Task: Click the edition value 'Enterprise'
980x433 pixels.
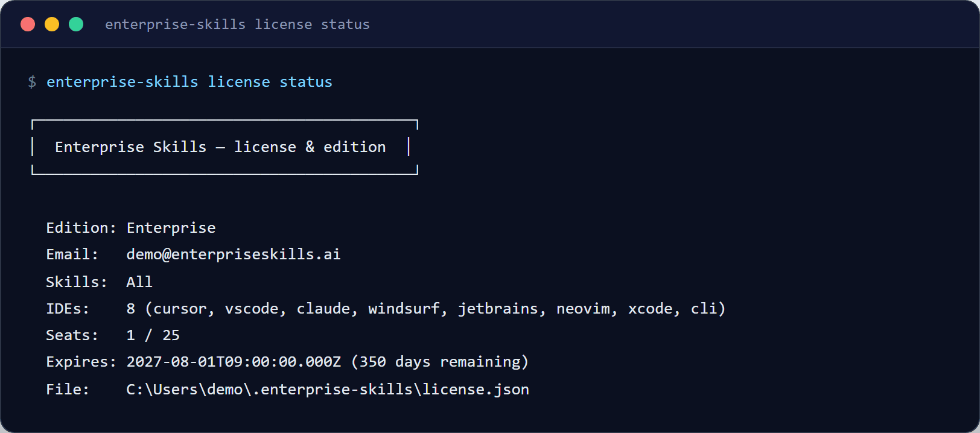Action: pos(171,228)
